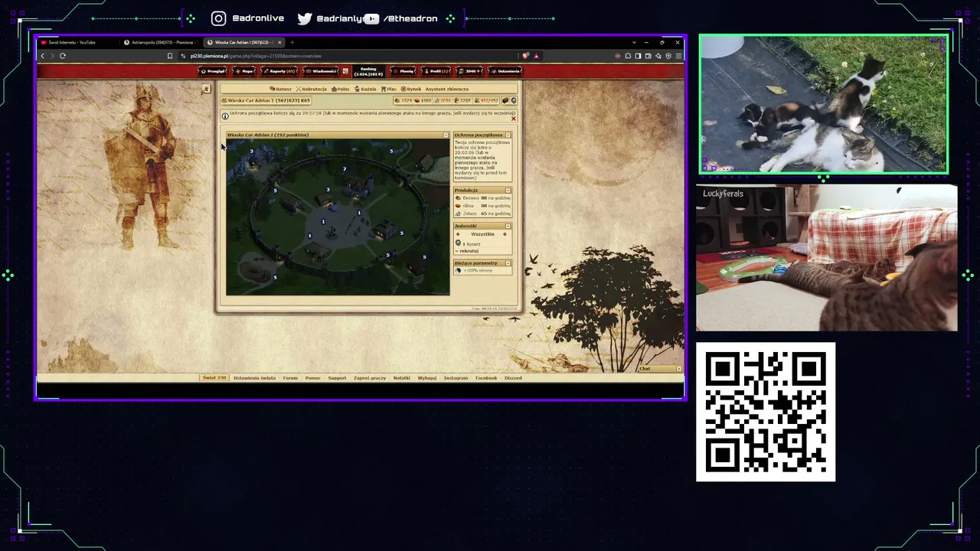Click the quick-bar toggle icon beside knight
Viewport: 980px width, 551px height.
206,89
